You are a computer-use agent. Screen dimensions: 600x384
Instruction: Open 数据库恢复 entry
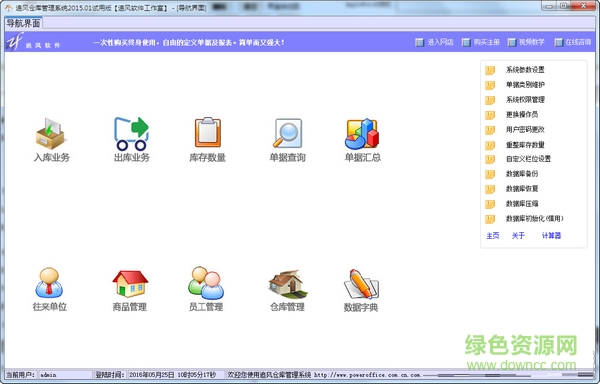click(522, 189)
